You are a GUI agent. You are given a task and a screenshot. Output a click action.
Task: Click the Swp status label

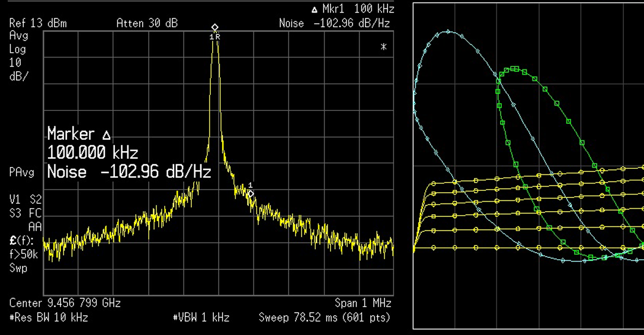(x=18, y=268)
